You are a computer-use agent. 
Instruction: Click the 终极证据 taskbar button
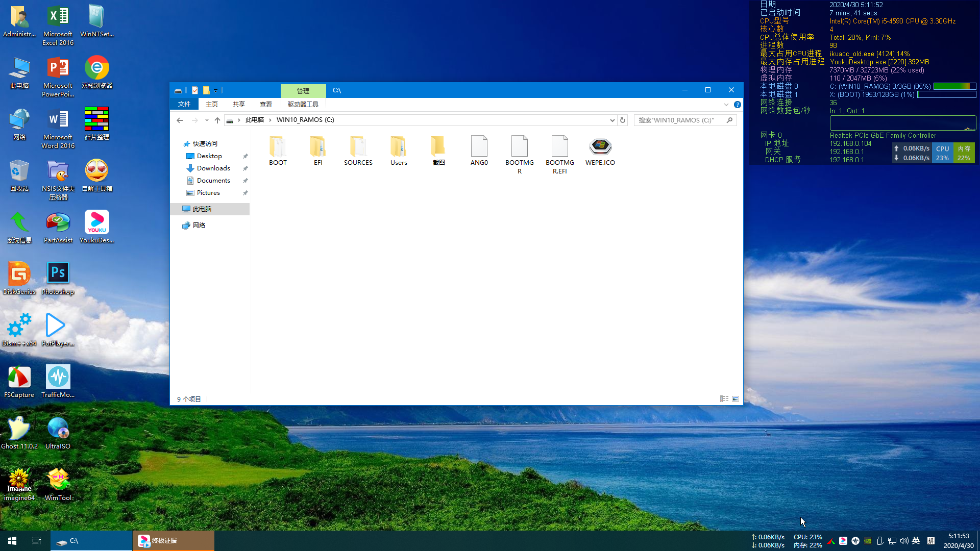[x=174, y=541]
